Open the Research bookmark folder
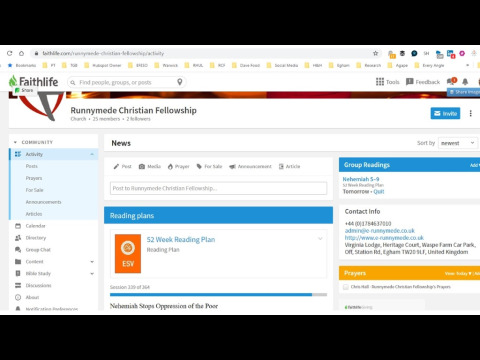Image resolution: width=480 pixels, height=360 pixels. coord(369,65)
